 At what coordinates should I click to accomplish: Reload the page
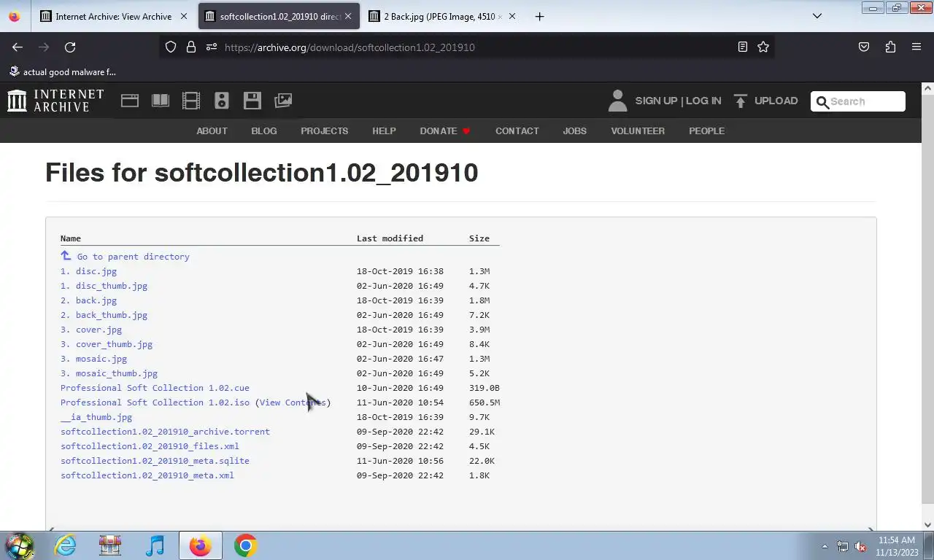coord(70,47)
